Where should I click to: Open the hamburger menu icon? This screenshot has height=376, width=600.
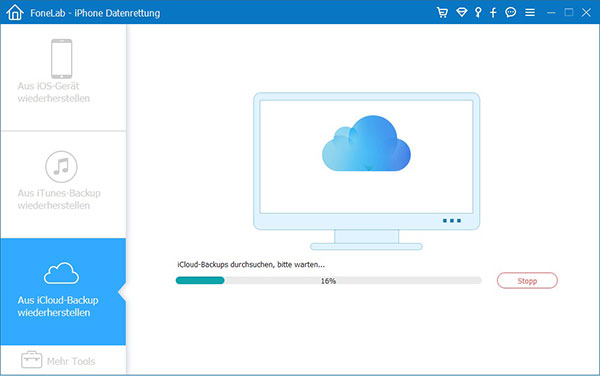(530, 13)
